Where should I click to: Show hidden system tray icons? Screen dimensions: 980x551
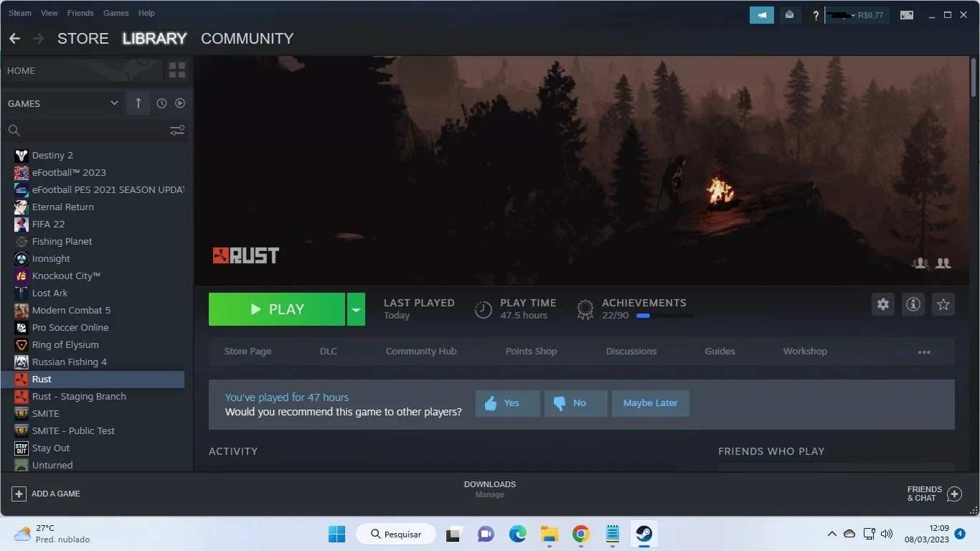pyautogui.click(x=831, y=534)
